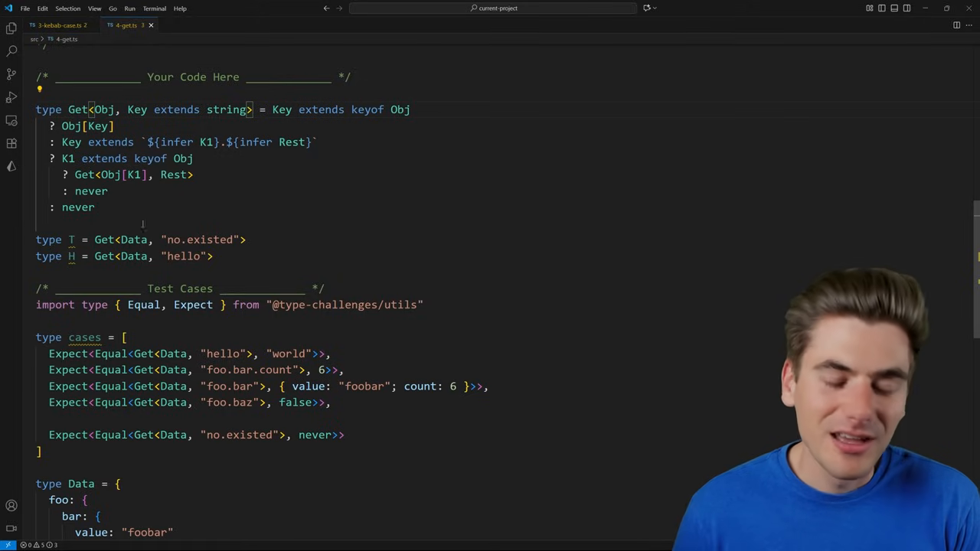Open the Terminal menu
Screen dimensions: 980x551
(x=154, y=8)
